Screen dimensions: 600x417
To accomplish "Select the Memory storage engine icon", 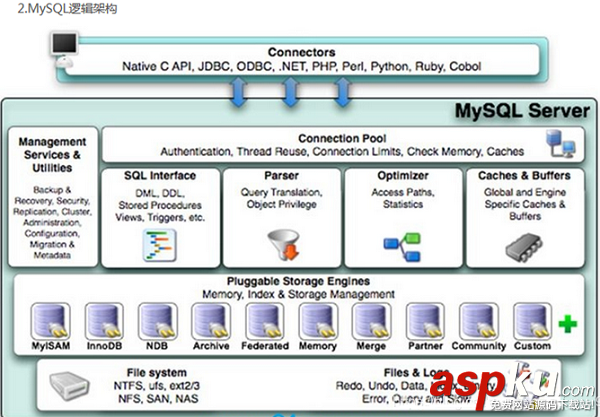I will pos(318,321).
